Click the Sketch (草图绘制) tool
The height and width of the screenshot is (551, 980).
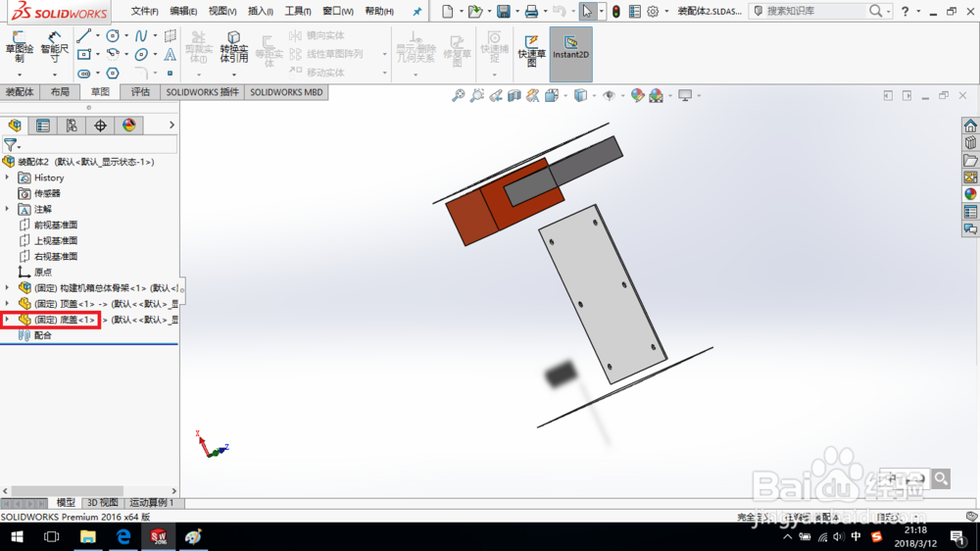[20, 47]
